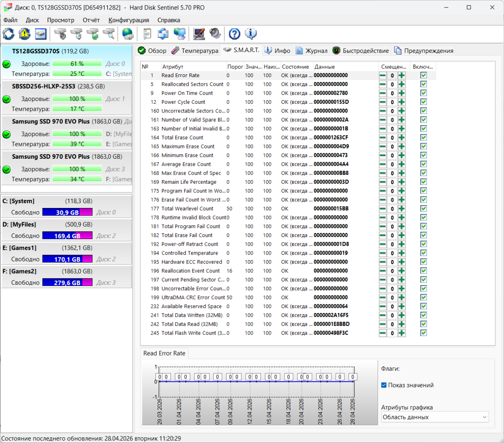Open the report document toolbar icon
Viewport: 504px width, 443px height.
147,34
